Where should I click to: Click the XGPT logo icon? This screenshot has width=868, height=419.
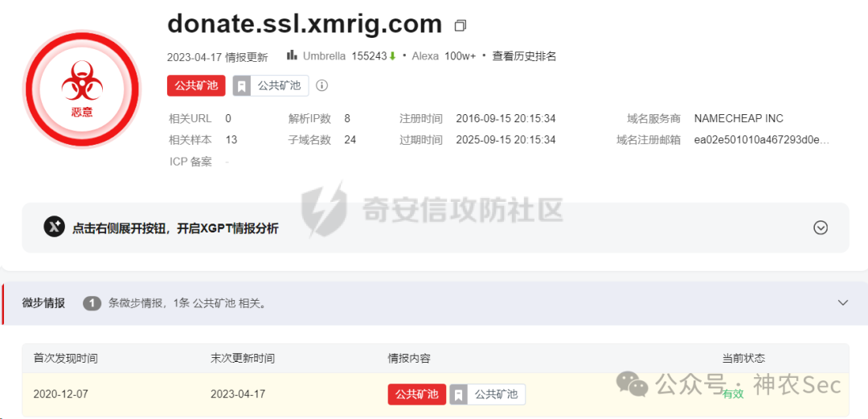[x=55, y=228]
